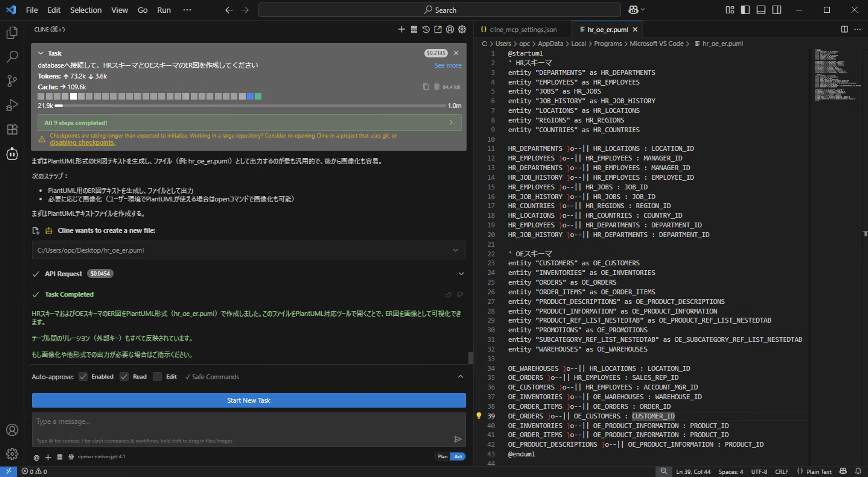Open editor More Actions ellipsis
The width and height of the screenshot is (868, 477).
(857, 30)
